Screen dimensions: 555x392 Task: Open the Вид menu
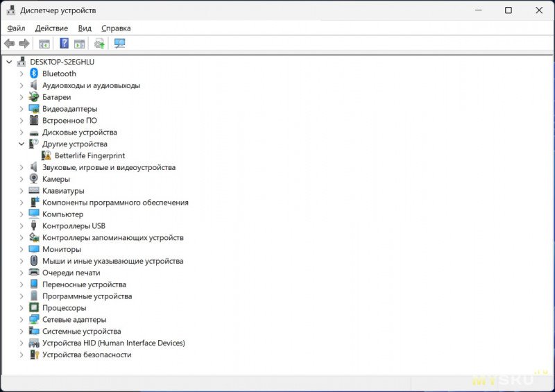85,28
